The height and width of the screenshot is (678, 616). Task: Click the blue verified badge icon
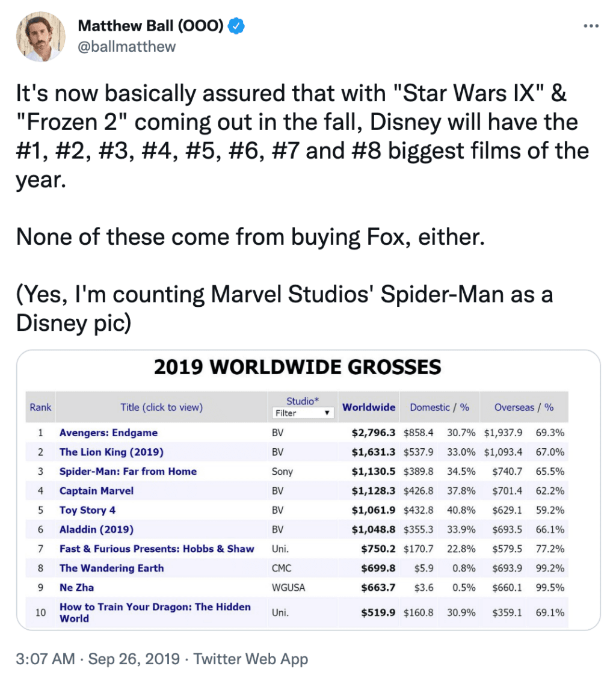click(x=238, y=26)
